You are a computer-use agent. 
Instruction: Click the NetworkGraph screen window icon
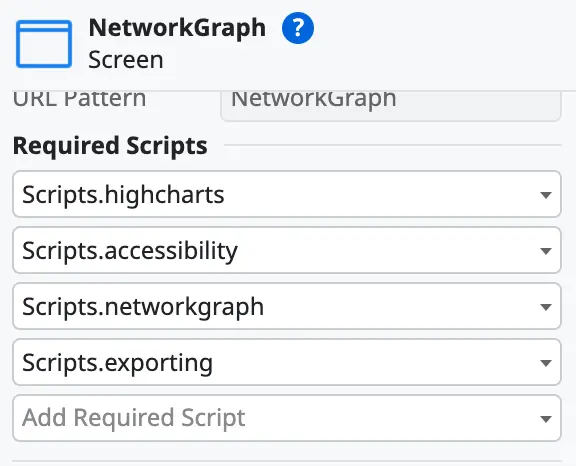tap(44, 44)
